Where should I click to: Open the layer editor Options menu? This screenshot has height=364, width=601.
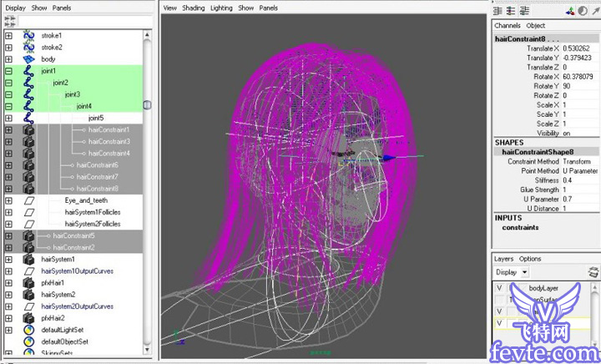(530, 259)
